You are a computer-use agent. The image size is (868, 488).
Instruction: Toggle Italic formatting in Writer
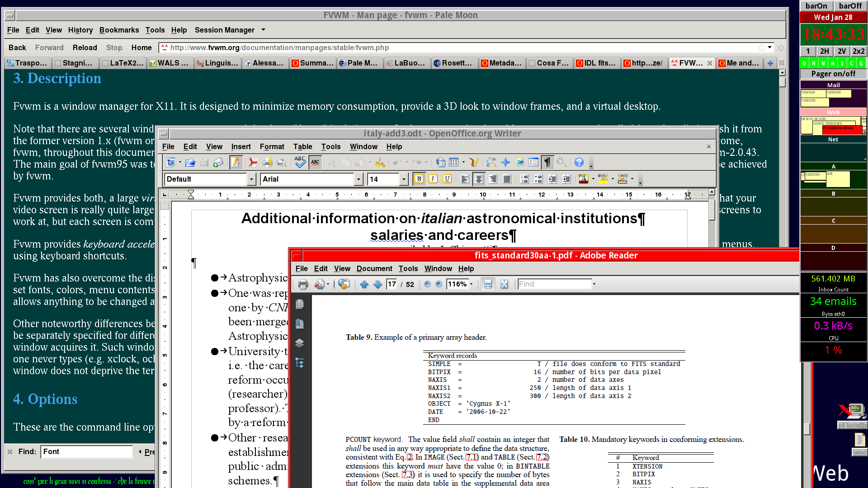[x=433, y=179]
